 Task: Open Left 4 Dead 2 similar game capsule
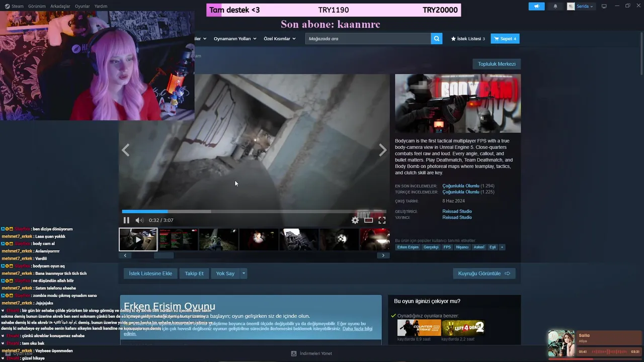463,328
